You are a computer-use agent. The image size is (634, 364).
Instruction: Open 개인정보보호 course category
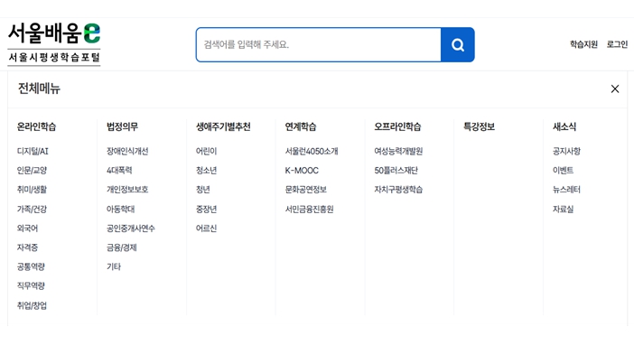127,190
